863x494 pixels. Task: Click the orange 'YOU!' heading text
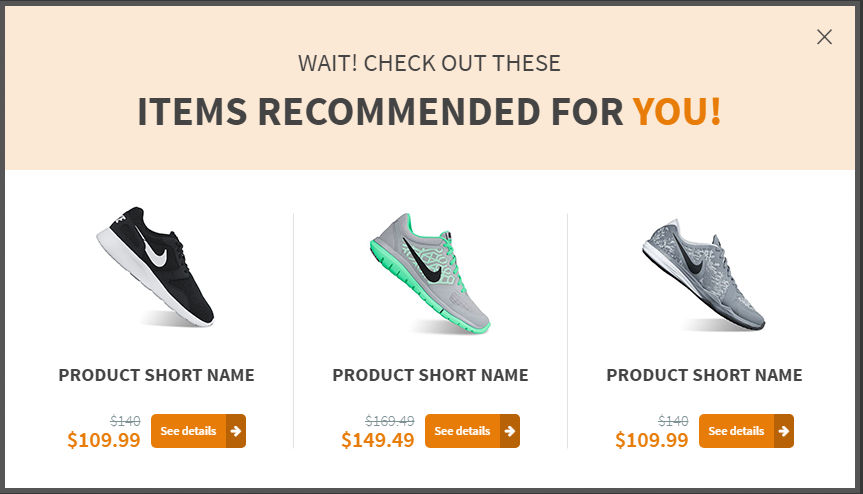tap(677, 111)
